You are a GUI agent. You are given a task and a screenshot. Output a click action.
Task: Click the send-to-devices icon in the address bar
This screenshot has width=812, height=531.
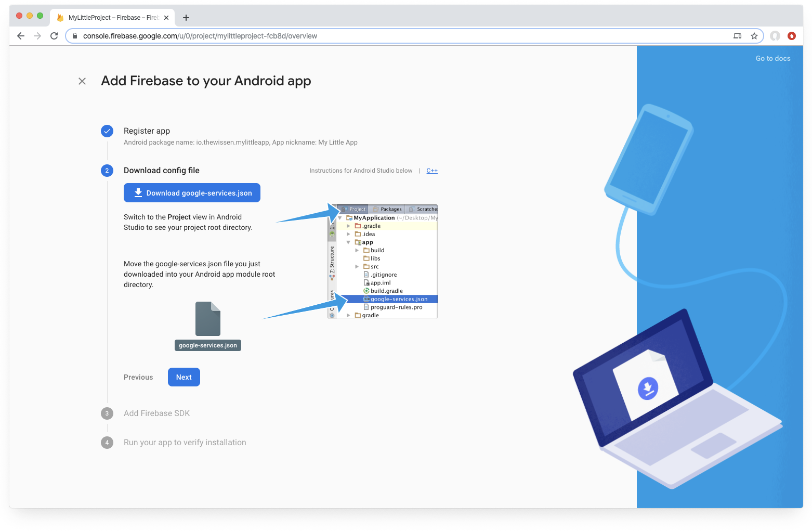(x=737, y=36)
